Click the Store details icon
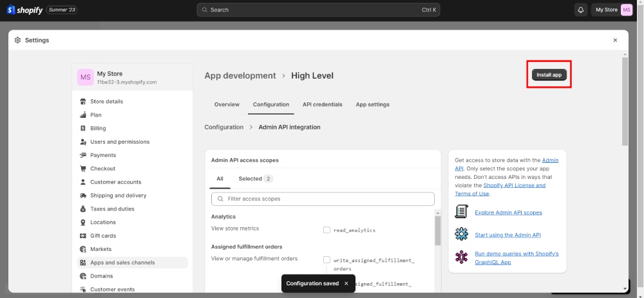 pyautogui.click(x=83, y=102)
